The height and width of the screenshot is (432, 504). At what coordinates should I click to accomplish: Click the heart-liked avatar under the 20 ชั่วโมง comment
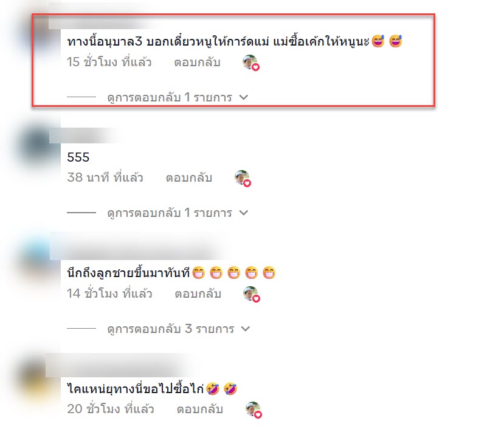coord(254,410)
